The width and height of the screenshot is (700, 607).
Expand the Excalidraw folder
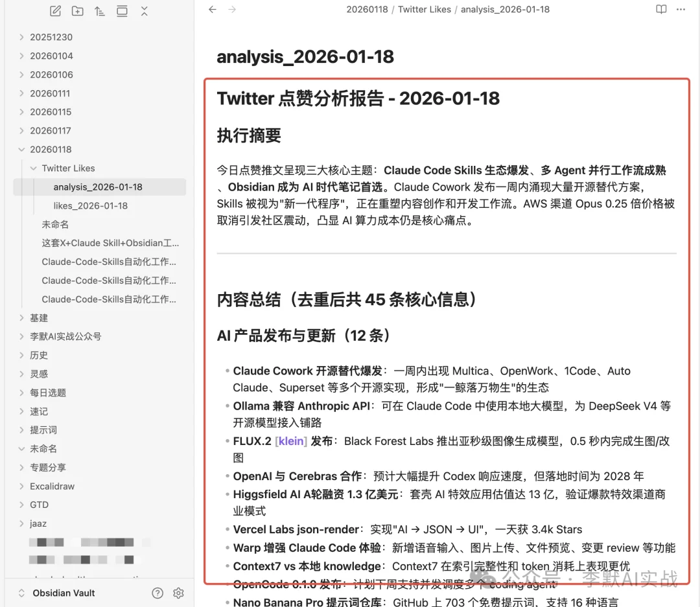click(x=52, y=486)
